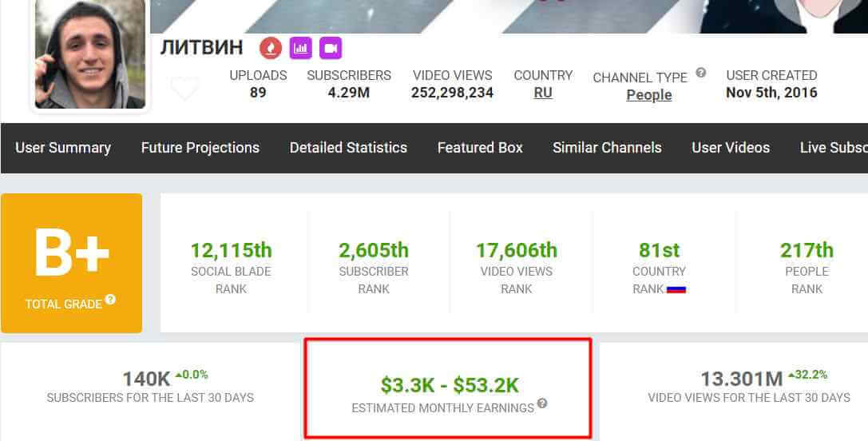Open the Future Projections tab

tap(200, 148)
